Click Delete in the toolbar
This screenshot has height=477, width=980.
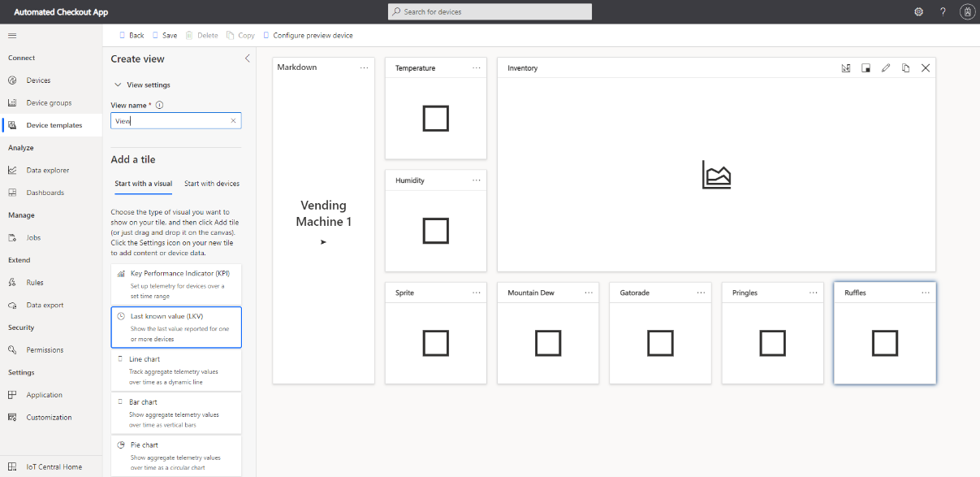pyautogui.click(x=202, y=35)
